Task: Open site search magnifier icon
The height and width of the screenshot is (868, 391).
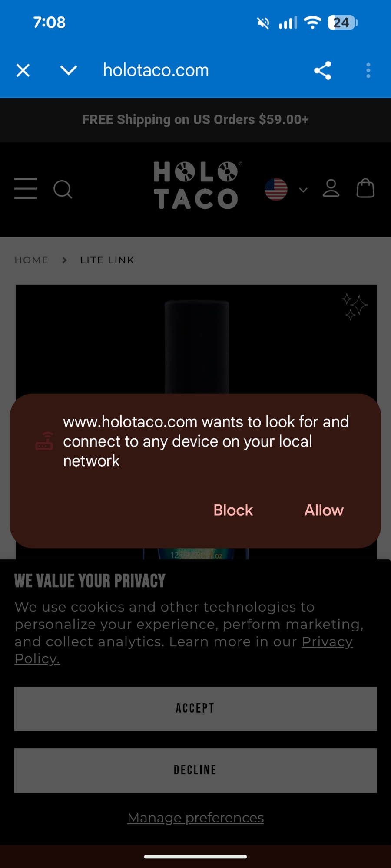Action: click(x=63, y=189)
